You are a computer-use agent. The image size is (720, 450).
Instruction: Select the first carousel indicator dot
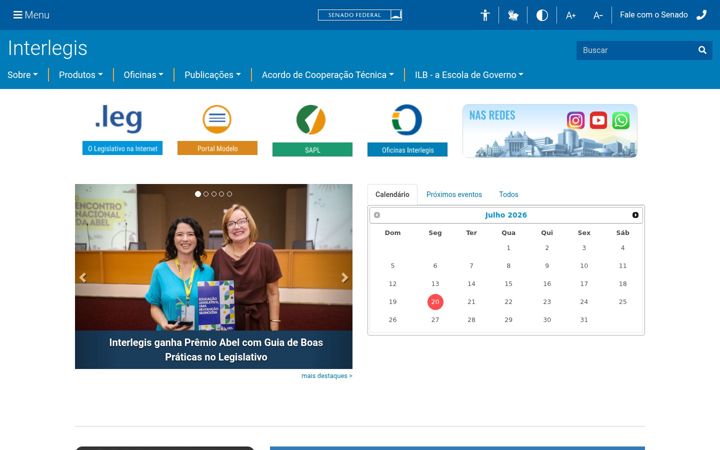point(198,194)
